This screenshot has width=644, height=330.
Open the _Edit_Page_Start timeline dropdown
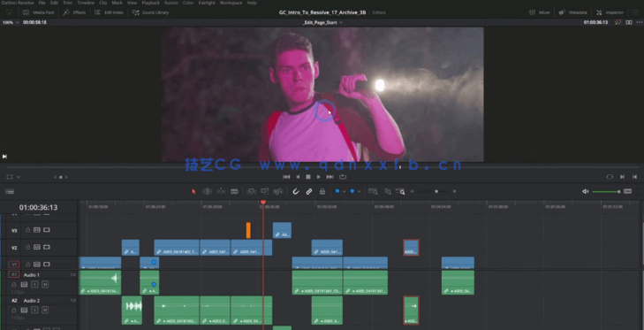[322, 22]
